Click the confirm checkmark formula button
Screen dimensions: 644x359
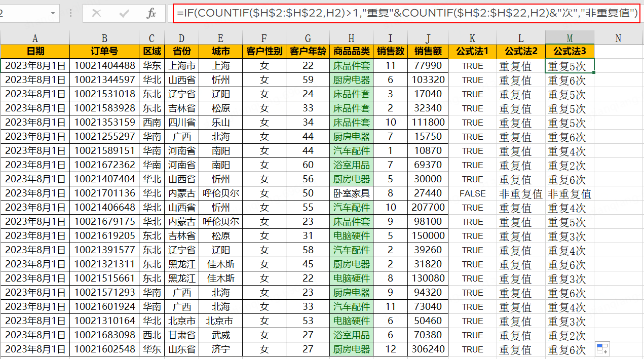[124, 14]
